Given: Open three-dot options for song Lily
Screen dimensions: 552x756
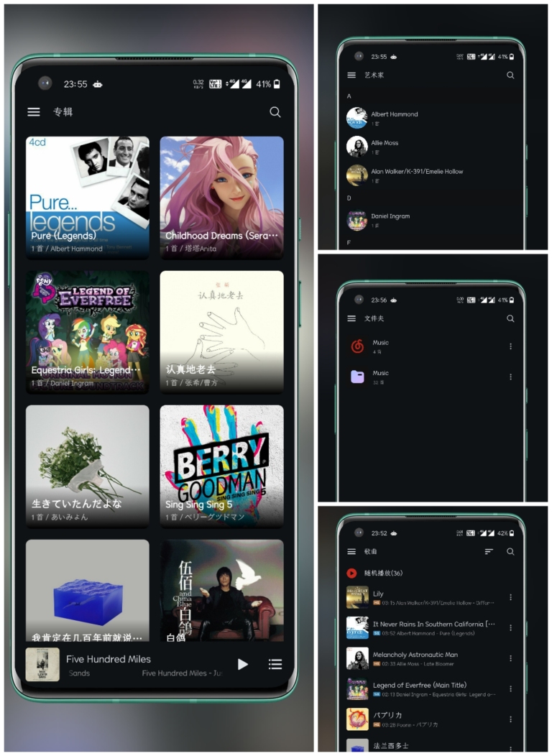Looking at the screenshot, I should click(x=510, y=597).
